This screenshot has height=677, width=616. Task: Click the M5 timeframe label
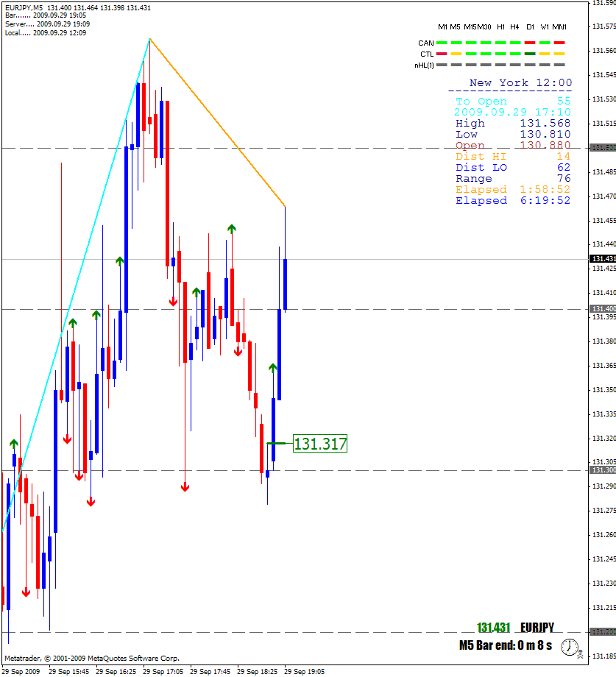(455, 26)
